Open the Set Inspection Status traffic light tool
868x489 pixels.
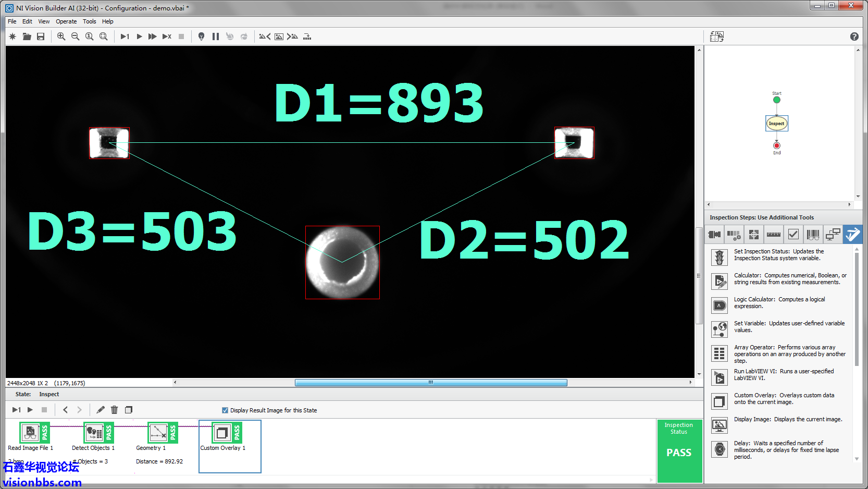click(720, 257)
